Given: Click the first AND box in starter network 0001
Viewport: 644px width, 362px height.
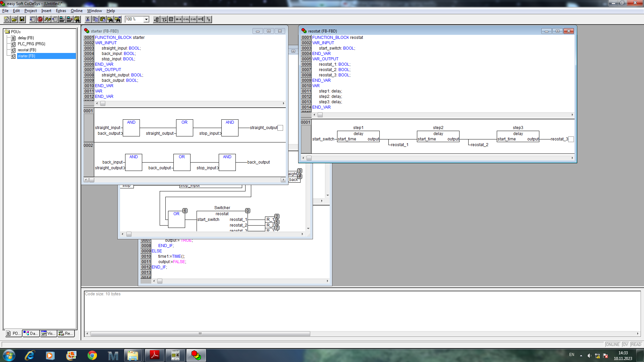Looking at the screenshot, I should click(131, 128).
